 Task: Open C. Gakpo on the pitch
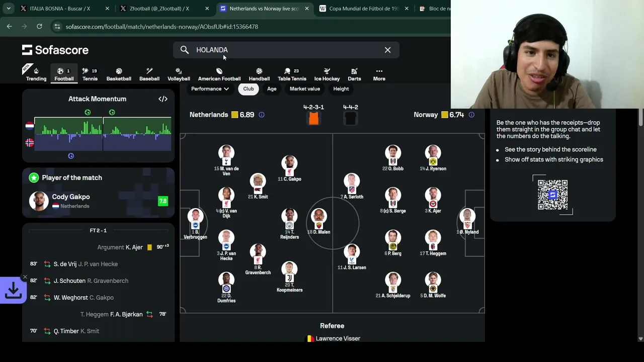(x=289, y=168)
